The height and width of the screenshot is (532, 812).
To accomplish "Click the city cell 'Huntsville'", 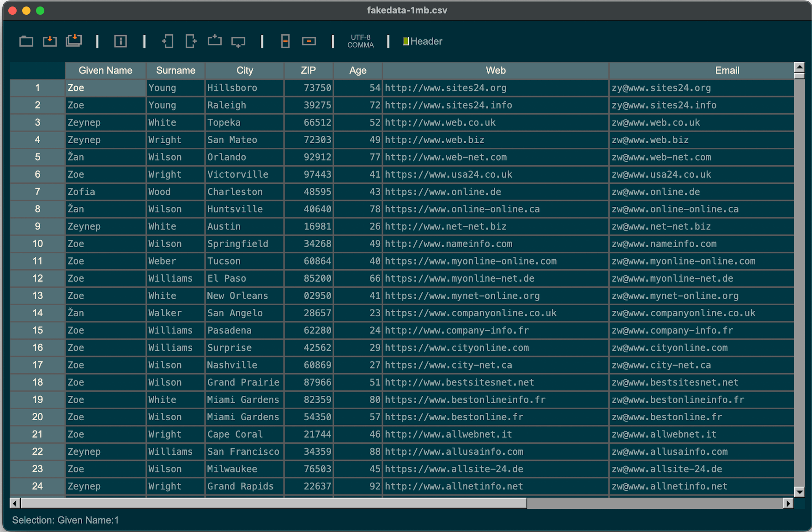I will tap(244, 209).
